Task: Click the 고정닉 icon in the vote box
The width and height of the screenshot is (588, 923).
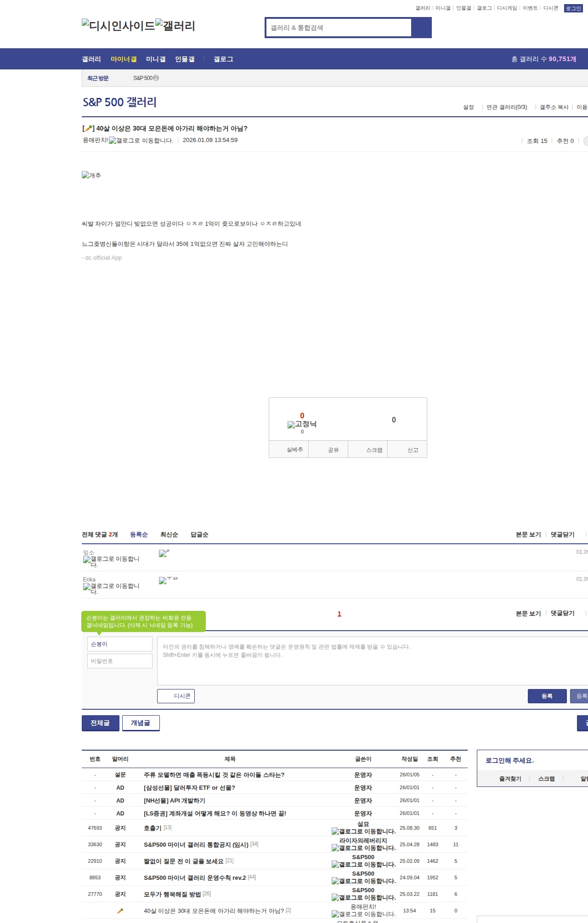Action: click(302, 424)
